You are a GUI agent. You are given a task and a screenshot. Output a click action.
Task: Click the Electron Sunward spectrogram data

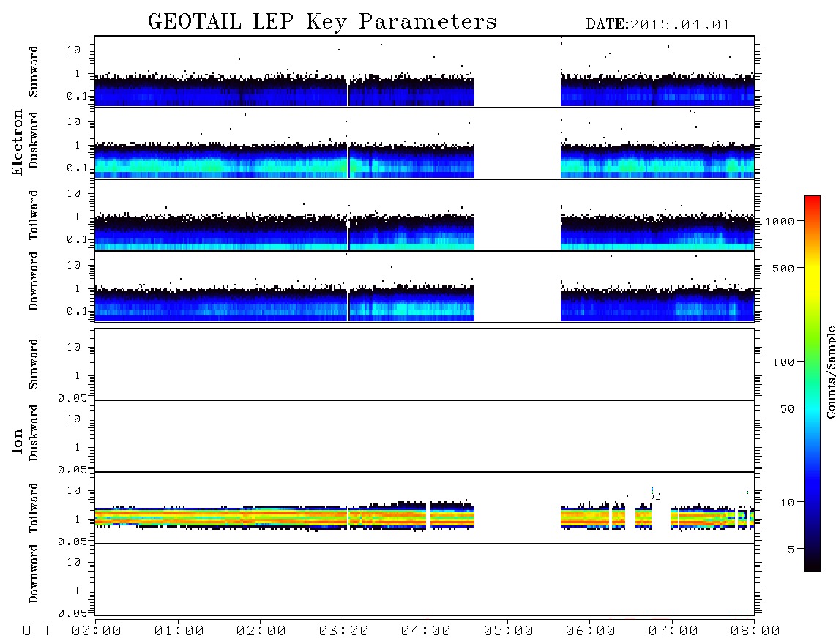(x=425, y=72)
